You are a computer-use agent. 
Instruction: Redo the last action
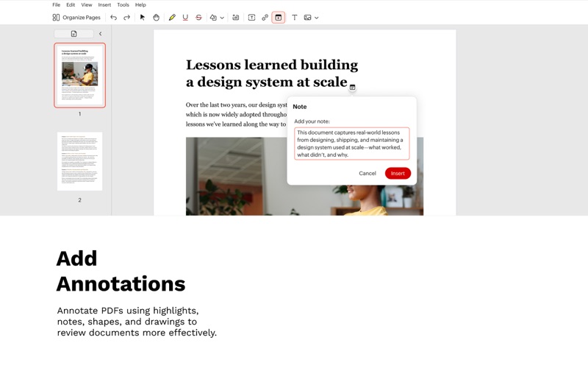[x=126, y=17]
